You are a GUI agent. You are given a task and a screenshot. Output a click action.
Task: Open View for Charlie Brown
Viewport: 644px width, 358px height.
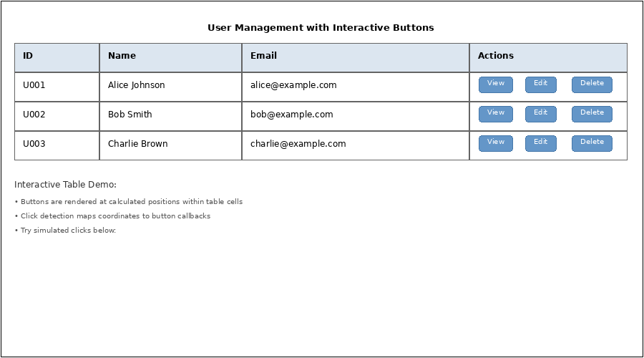tap(495, 143)
